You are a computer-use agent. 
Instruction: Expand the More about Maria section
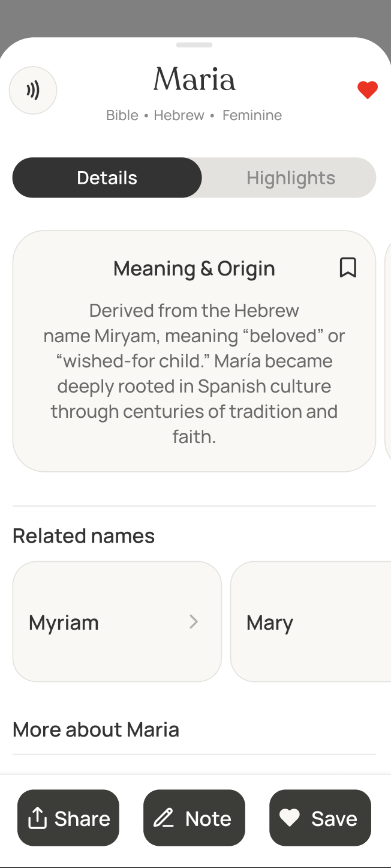(x=96, y=730)
